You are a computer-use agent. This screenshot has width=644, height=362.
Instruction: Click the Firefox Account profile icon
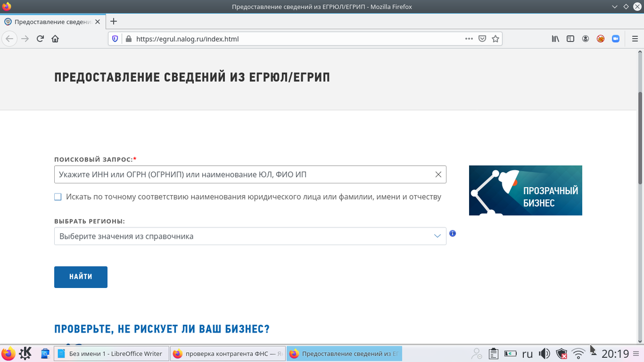point(585,39)
